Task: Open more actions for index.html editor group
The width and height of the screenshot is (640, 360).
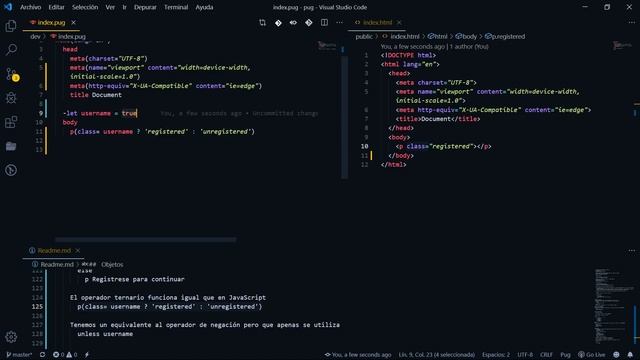Action: click(631, 23)
